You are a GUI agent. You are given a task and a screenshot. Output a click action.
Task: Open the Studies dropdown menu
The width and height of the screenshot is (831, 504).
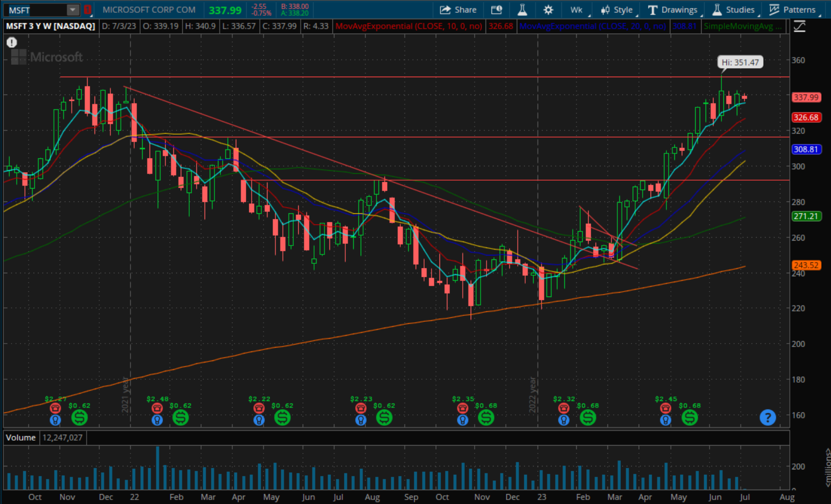(x=734, y=10)
